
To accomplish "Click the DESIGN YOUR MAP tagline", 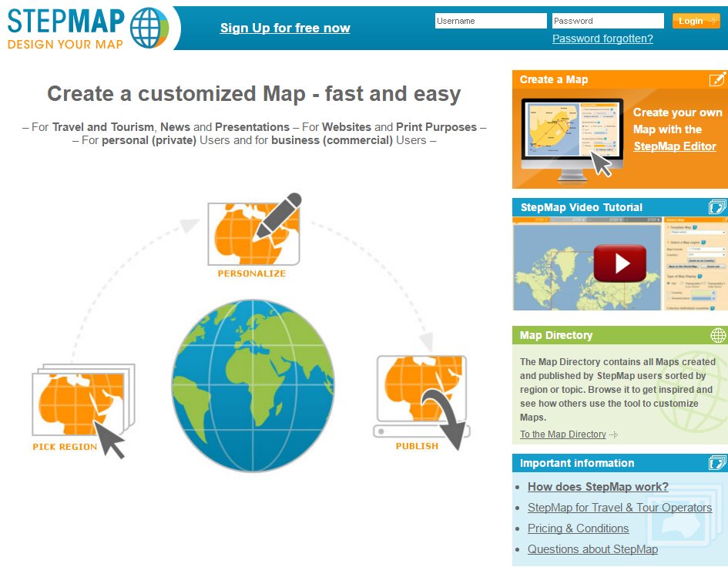I will pos(65,44).
